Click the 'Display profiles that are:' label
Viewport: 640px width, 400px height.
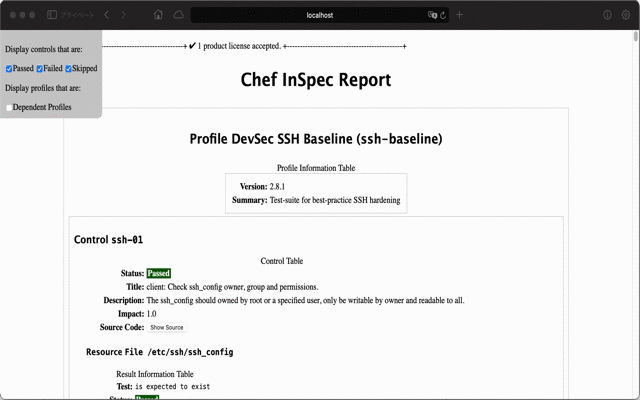pyautogui.click(x=43, y=88)
